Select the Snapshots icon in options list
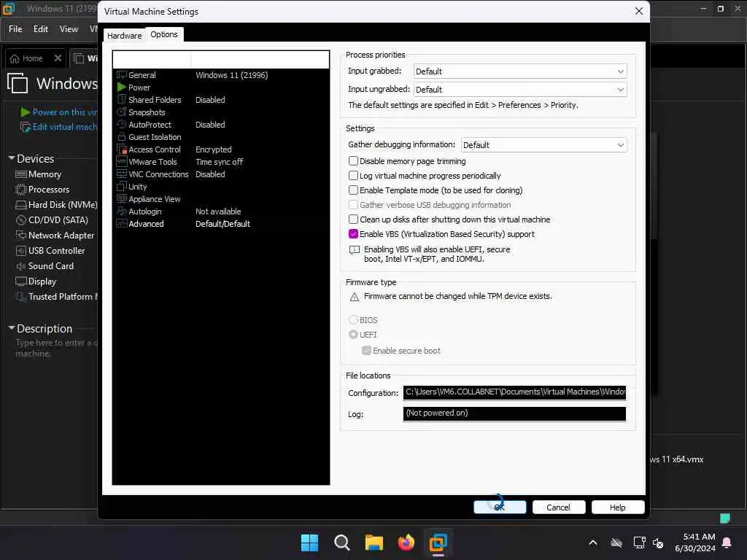The width and height of the screenshot is (747, 560). coord(122,112)
